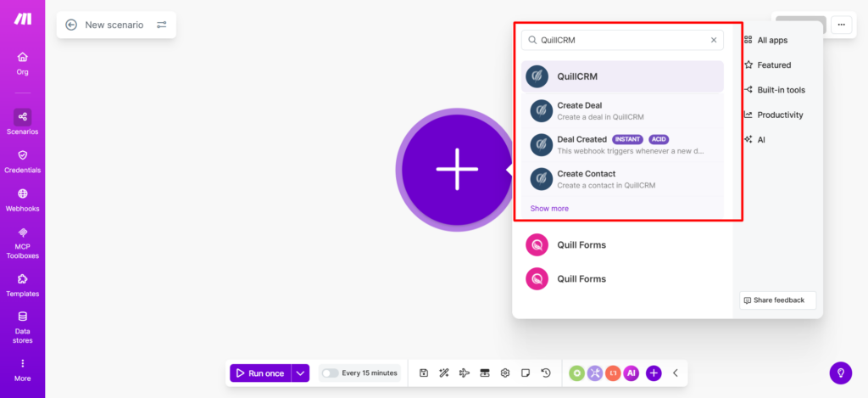Clear the QuillCRM search text
Screen dimensions: 868x398
pyautogui.click(x=714, y=40)
